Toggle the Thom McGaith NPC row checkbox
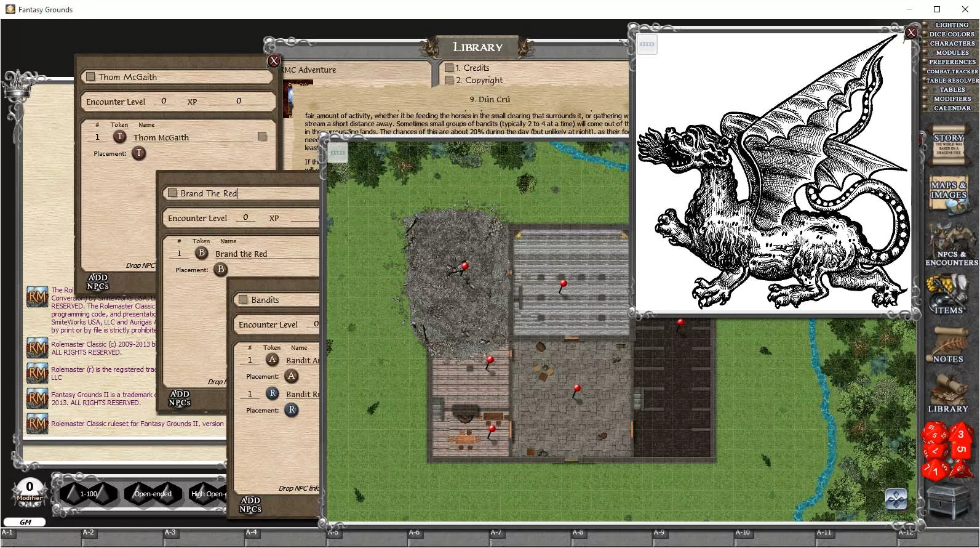 pos(262,136)
